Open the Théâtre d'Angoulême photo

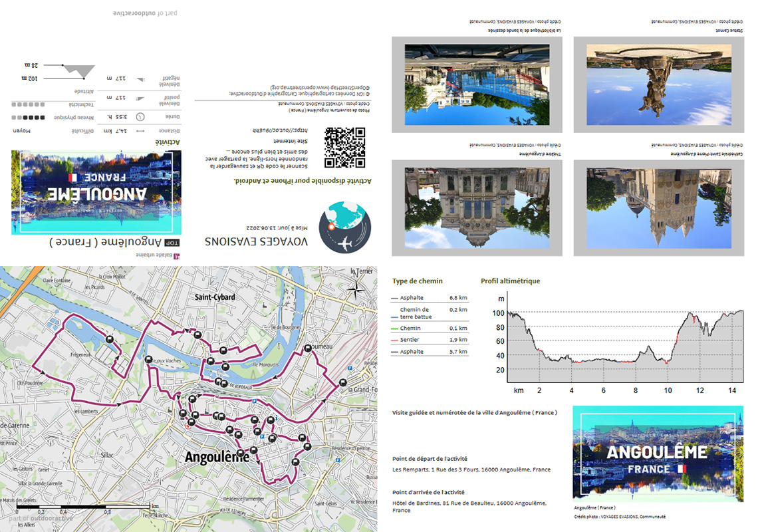[477, 208]
